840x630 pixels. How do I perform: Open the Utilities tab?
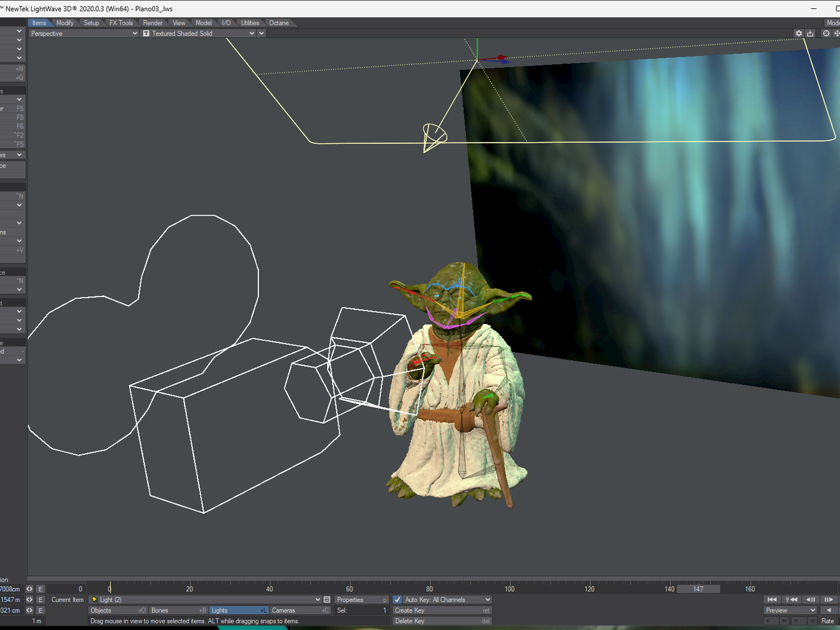pyautogui.click(x=250, y=23)
